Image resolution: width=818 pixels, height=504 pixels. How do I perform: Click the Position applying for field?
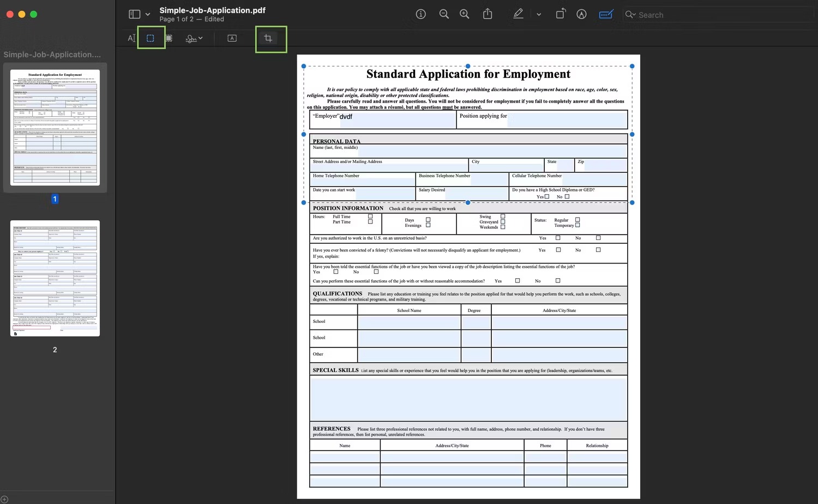[567, 119]
